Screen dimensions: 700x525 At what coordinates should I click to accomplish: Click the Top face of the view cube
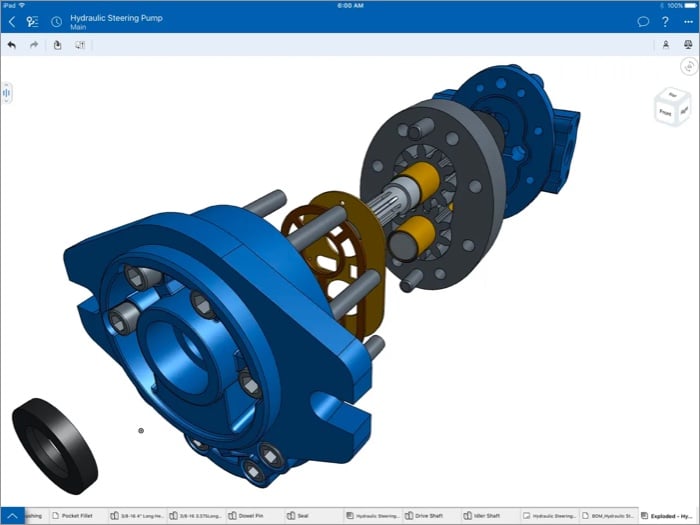(x=673, y=95)
